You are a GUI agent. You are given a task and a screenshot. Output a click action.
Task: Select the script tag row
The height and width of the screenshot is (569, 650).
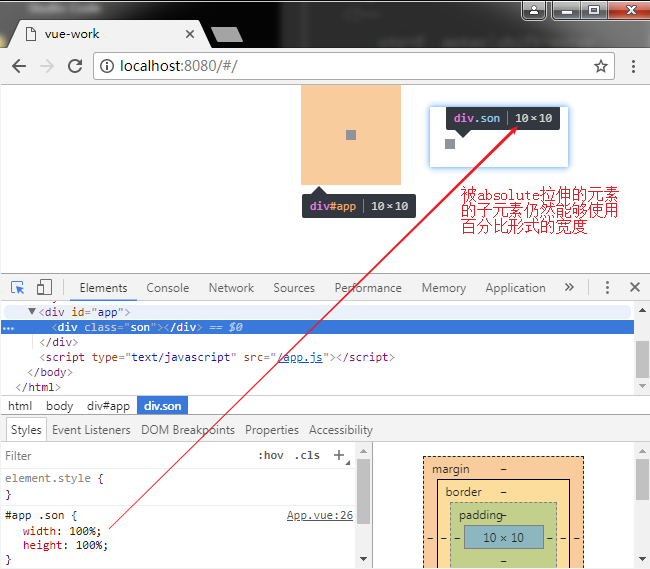click(x=217, y=357)
